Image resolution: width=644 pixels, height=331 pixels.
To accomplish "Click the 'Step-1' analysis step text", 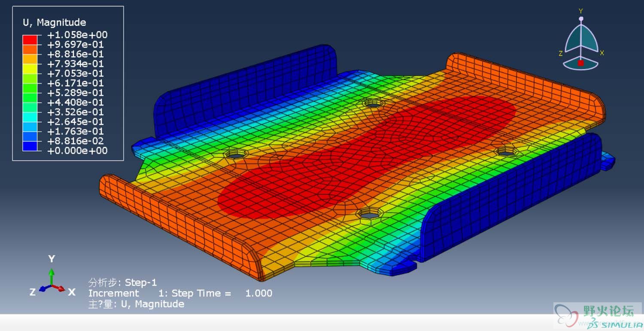I will 141,283.
